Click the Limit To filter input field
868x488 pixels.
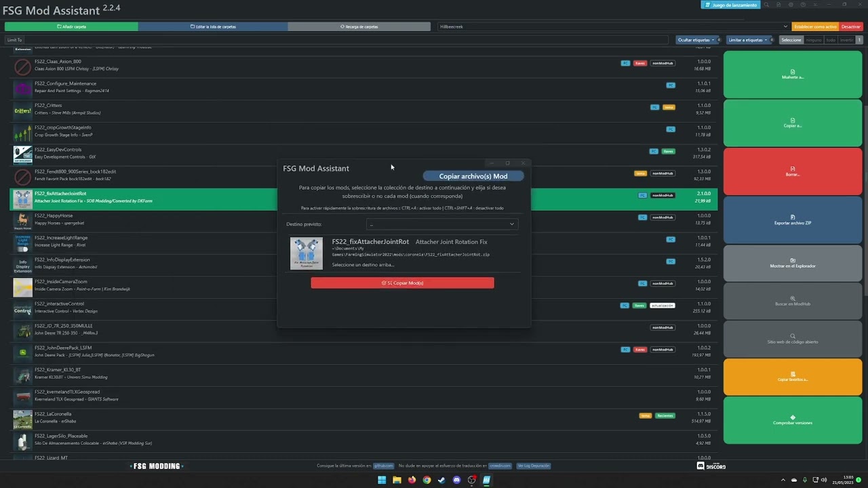pos(346,40)
